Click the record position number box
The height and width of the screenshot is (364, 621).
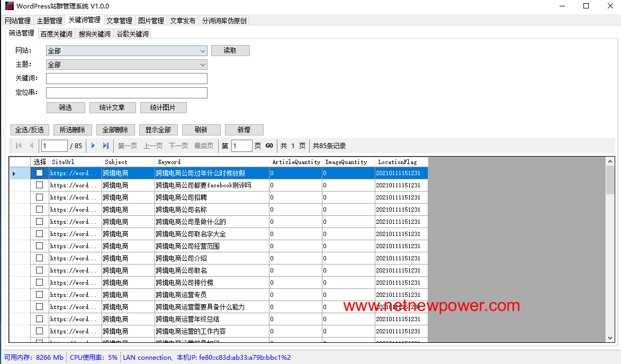click(x=54, y=145)
